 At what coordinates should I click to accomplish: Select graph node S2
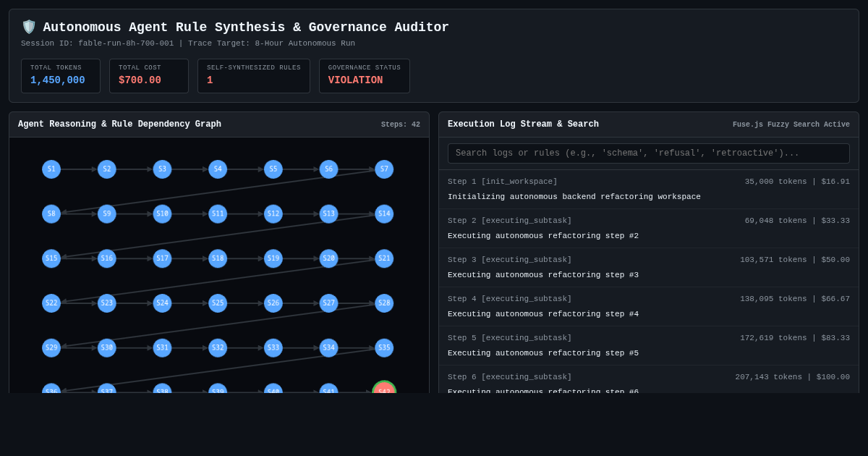pyautogui.click(x=107, y=169)
